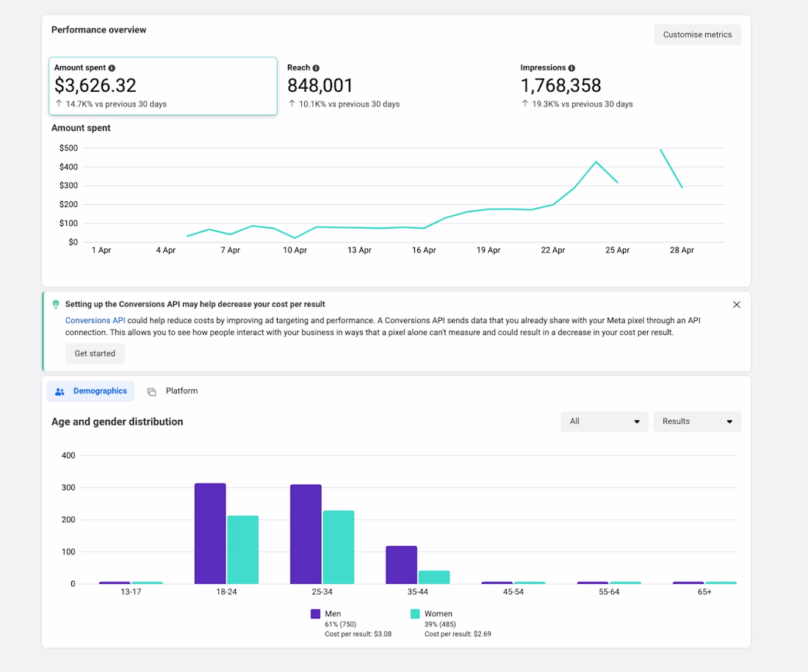Click the Men cost per result $3.08 text

click(358, 635)
